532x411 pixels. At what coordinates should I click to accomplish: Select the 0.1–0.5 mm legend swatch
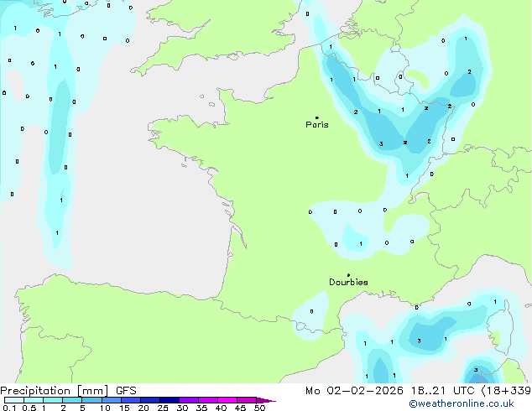[14, 400]
